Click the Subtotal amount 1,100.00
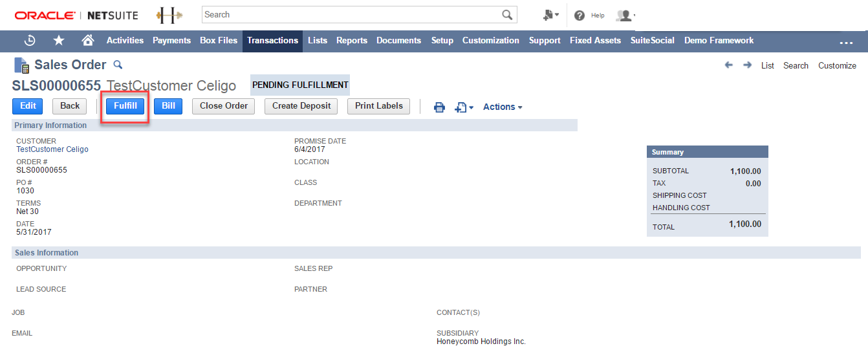The width and height of the screenshot is (868, 346). coord(745,171)
